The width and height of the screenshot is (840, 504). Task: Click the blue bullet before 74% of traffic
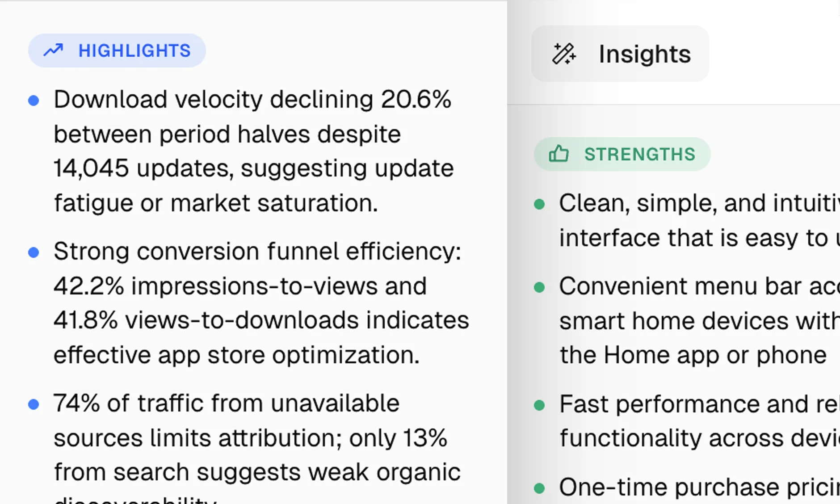[34, 404]
